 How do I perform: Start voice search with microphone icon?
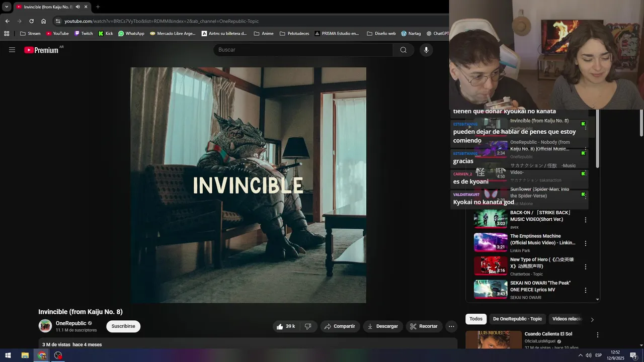click(426, 50)
